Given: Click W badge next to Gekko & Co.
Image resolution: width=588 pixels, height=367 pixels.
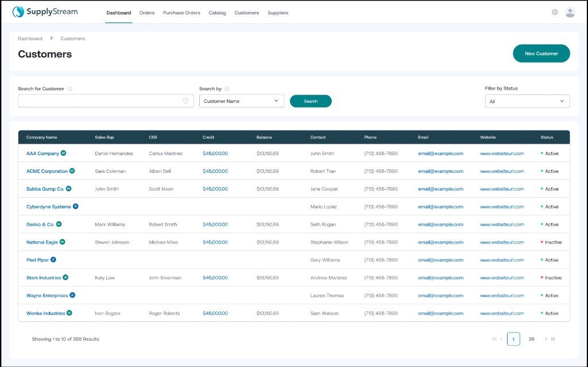Looking at the screenshot, I should (59, 224).
